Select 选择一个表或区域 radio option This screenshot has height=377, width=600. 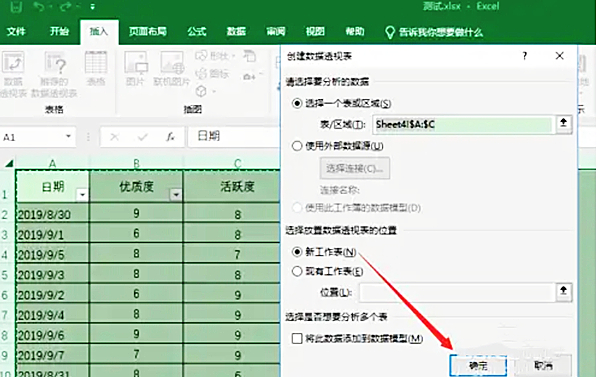[297, 103]
